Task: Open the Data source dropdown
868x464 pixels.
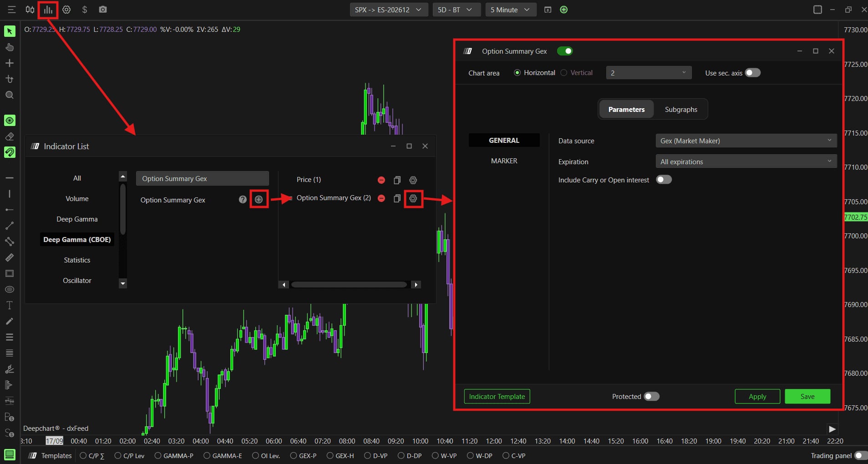Action: click(746, 141)
